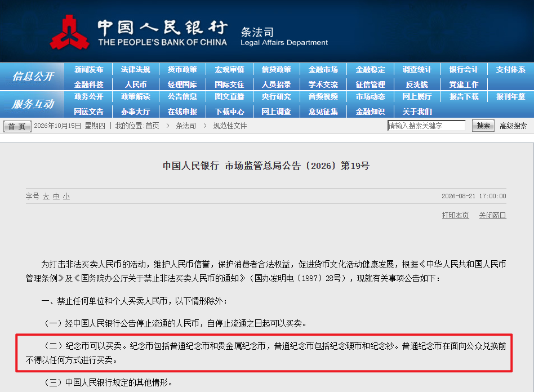
Task: Click the 搜索 button
Action: [483, 126]
